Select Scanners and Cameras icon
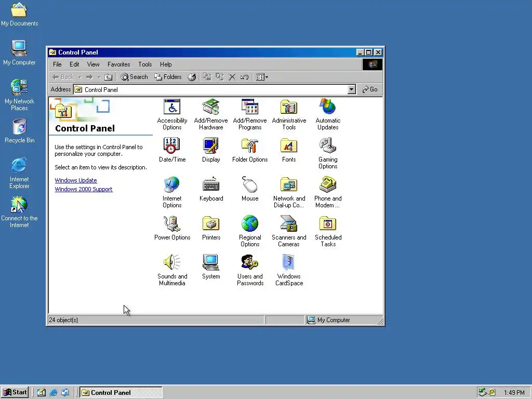The width and height of the screenshot is (532, 399). [x=289, y=231]
